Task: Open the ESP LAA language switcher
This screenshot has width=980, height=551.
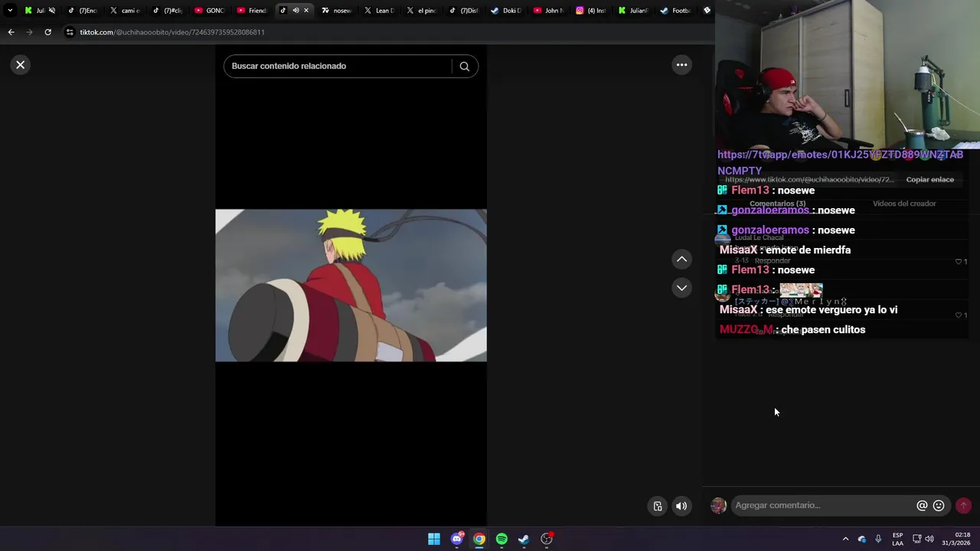Action: (897, 539)
